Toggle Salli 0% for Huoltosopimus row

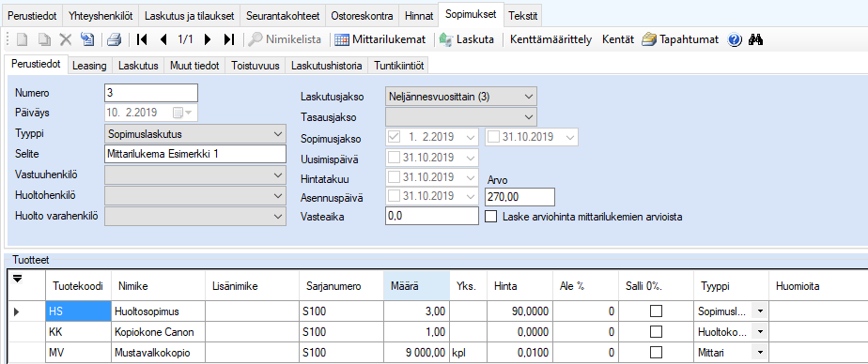point(656,312)
